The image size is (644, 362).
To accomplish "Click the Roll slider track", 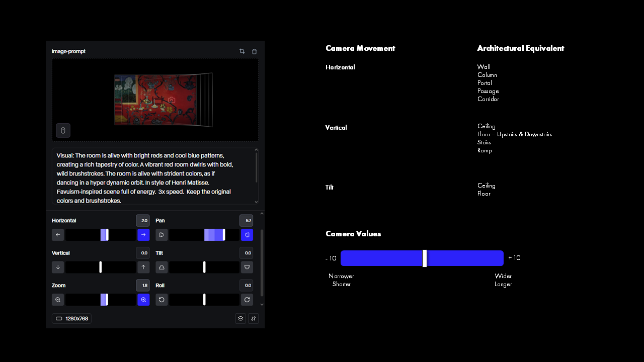I will 204,300.
